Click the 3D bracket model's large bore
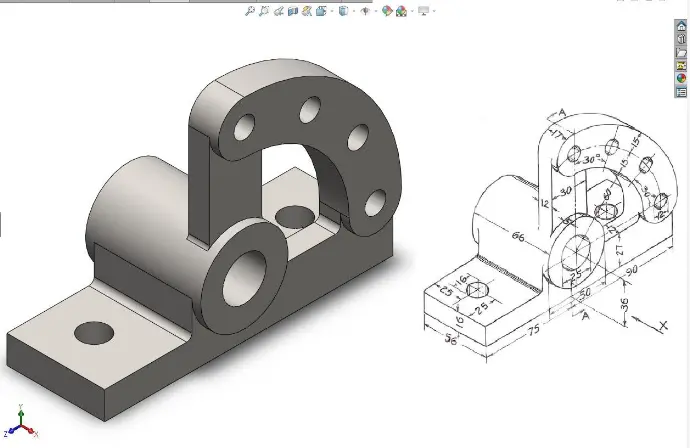The height and width of the screenshot is (448, 690). click(245, 279)
